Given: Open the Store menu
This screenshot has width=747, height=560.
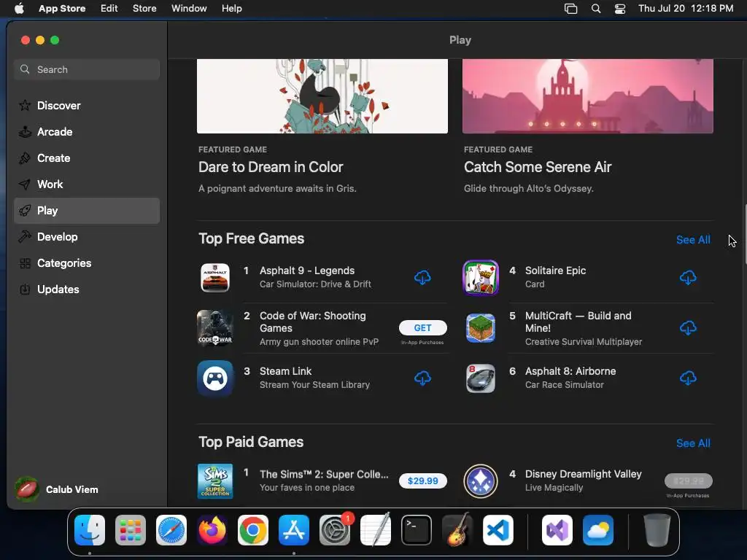Looking at the screenshot, I should tap(144, 9).
